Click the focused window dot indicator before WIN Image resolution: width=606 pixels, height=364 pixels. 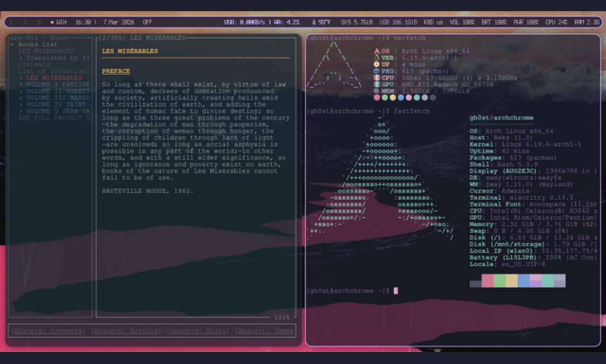[52, 22]
